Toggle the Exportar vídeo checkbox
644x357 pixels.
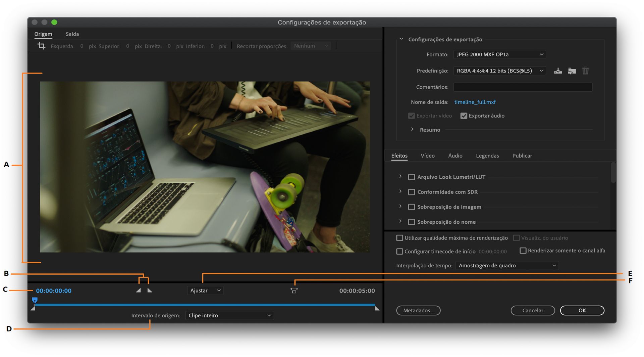tap(412, 116)
